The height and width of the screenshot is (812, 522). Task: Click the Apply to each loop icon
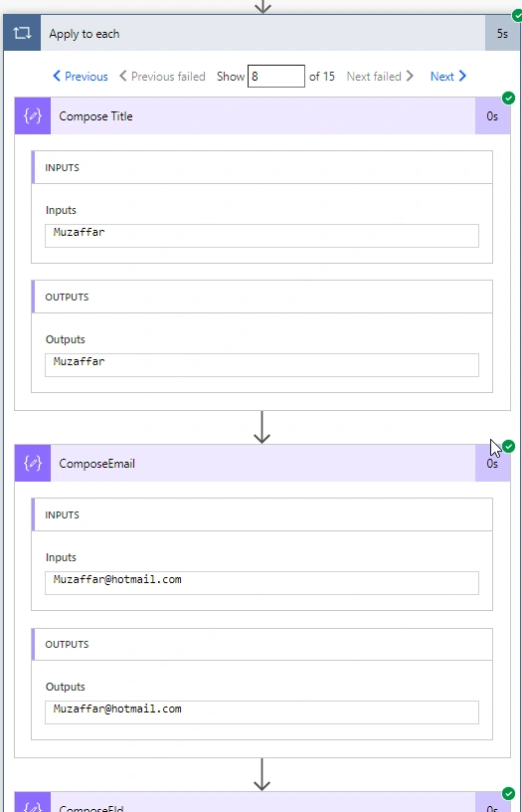[x=22, y=33]
